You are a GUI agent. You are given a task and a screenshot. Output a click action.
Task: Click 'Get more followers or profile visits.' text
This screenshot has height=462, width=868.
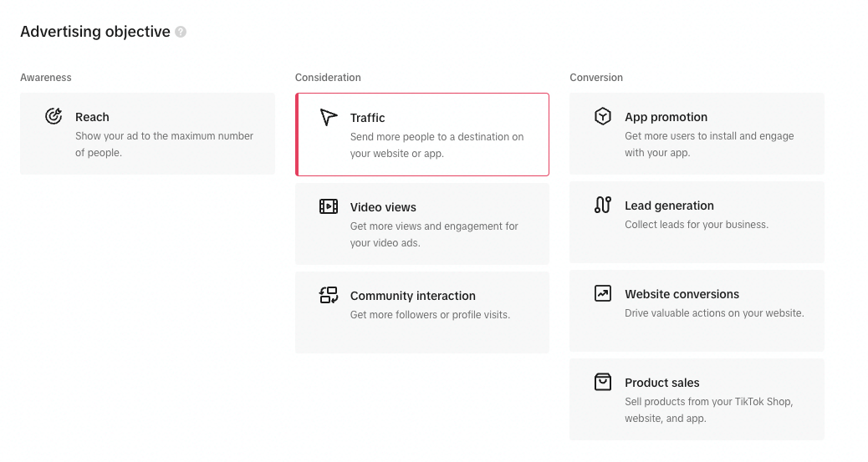coord(430,315)
